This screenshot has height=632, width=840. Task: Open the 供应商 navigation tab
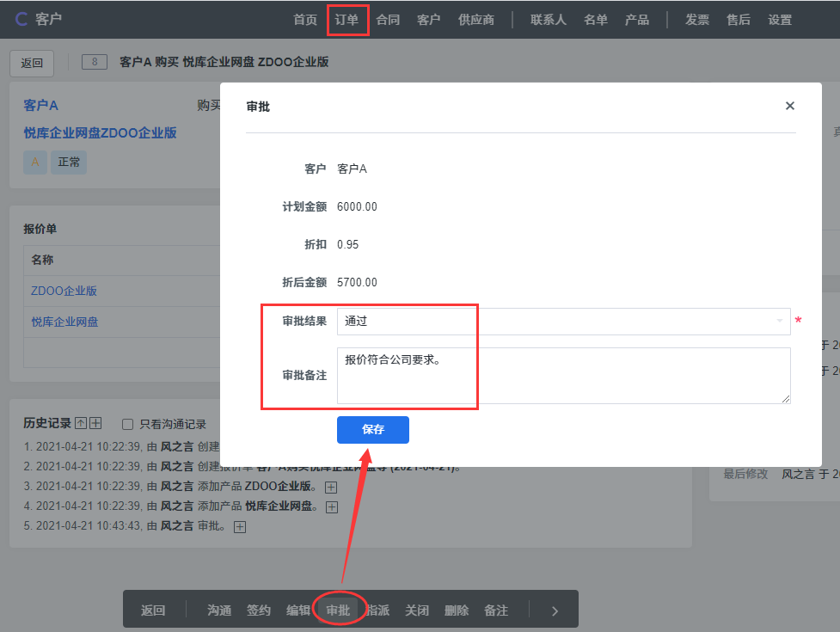476,20
